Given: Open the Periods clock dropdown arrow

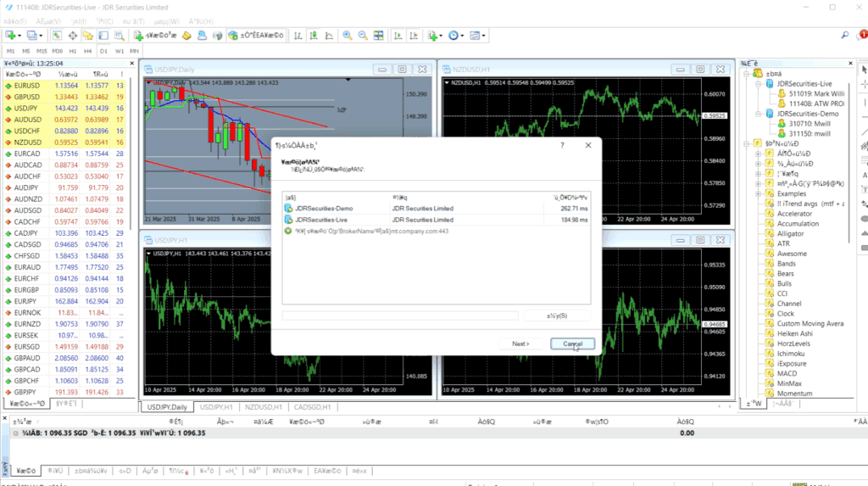Looking at the screenshot, I should [462, 36].
